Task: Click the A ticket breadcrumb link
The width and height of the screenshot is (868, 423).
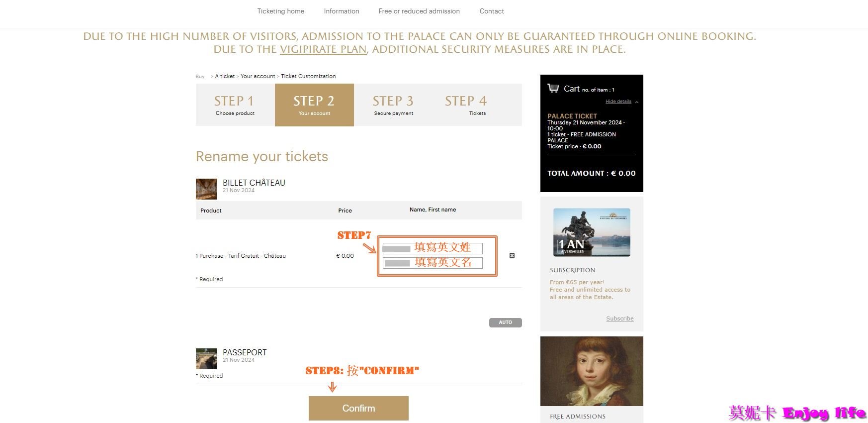Action: click(x=225, y=76)
